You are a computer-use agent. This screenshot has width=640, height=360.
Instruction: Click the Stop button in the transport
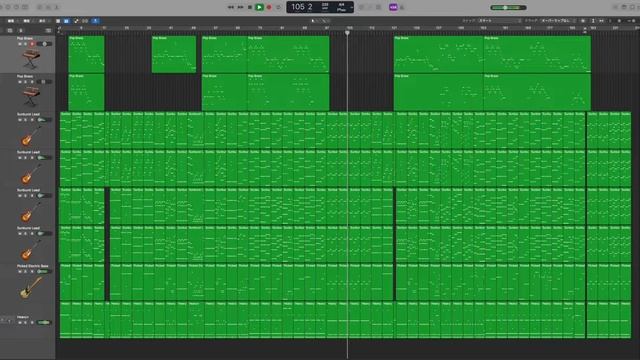(x=250, y=7)
